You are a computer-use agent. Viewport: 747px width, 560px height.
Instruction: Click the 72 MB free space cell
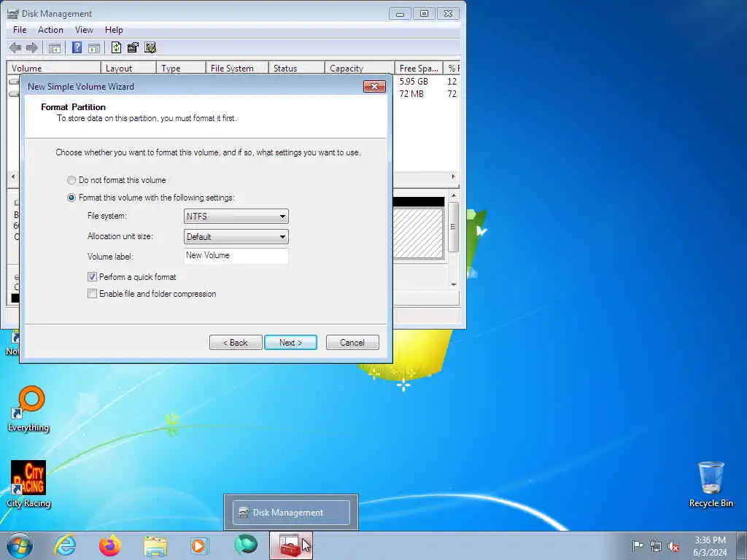411,94
